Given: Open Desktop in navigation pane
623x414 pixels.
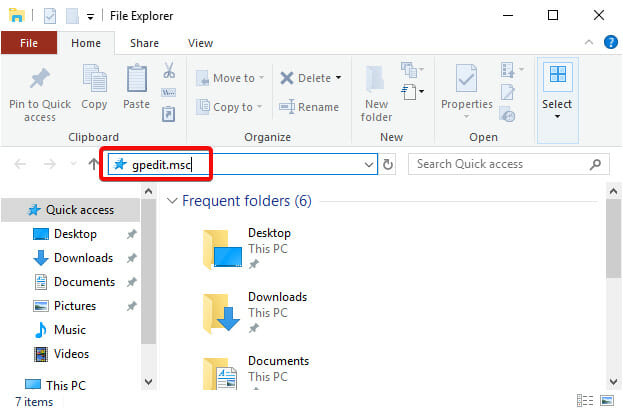Looking at the screenshot, I should pos(75,234).
